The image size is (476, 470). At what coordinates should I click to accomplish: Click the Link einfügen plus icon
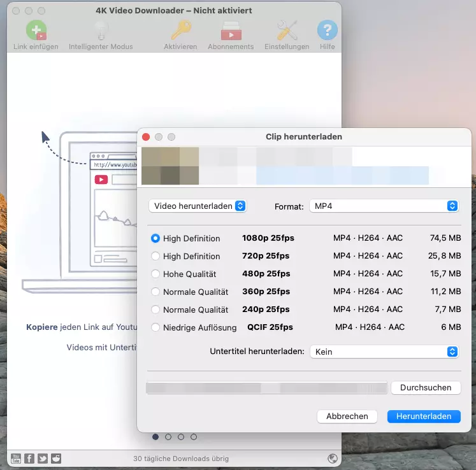coord(36,31)
